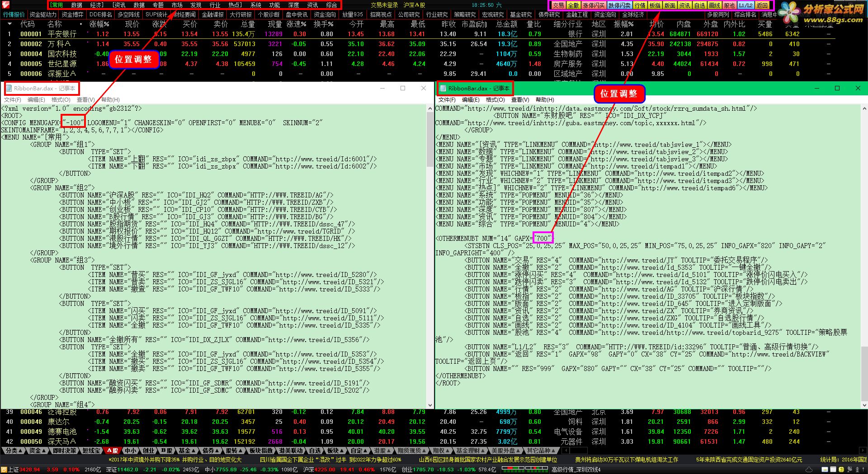The width and height of the screenshot is (868, 474).
Task: Open the 行业 top menu
Action: (215, 5)
